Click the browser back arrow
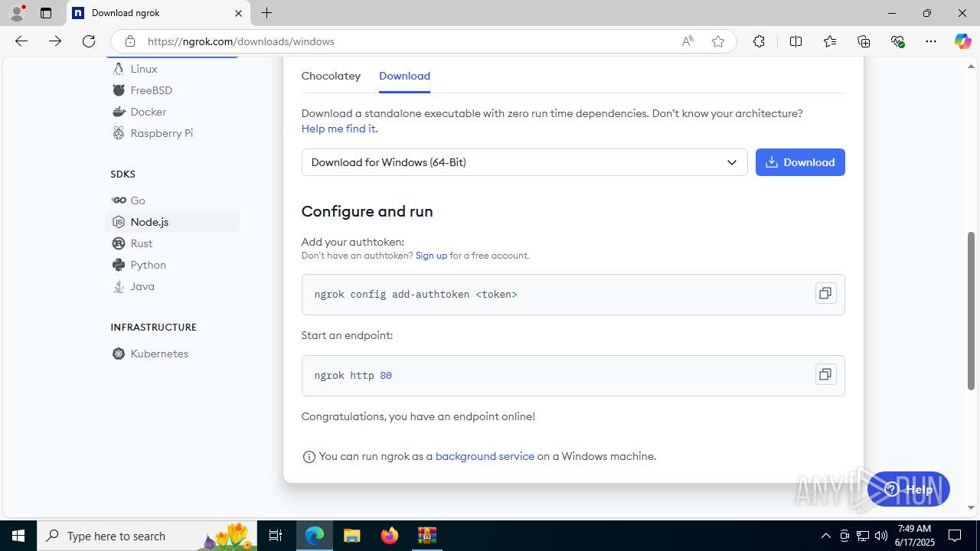980x551 pixels. (x=21, y=41)
